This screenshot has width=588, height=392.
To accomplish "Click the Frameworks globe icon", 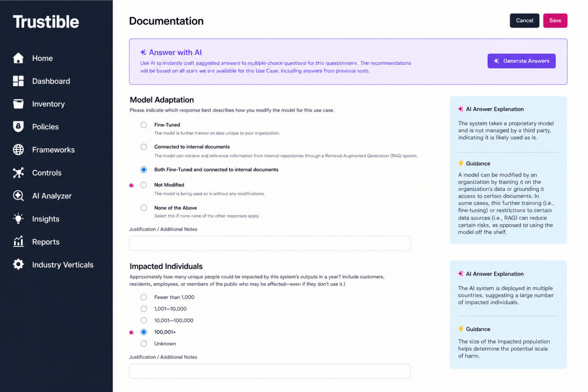I will pos(18,150).
